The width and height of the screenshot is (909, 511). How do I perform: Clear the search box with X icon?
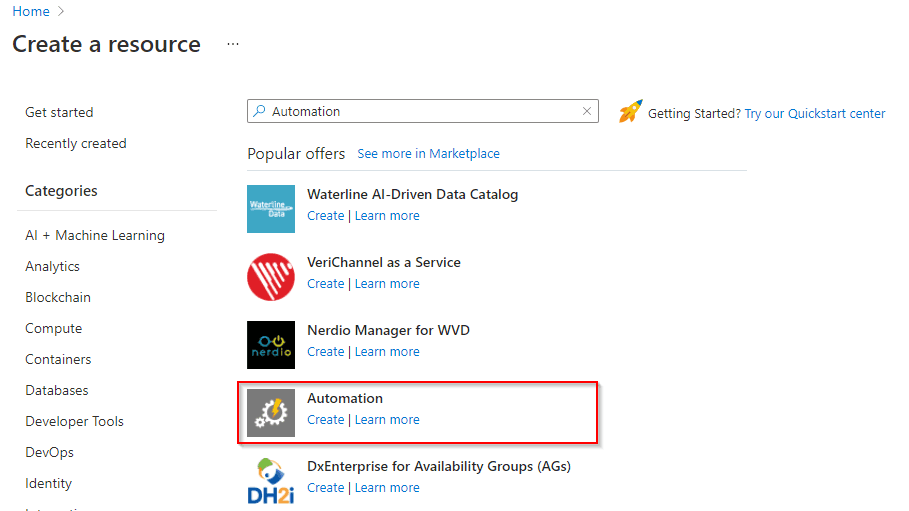tap(587, 112)
